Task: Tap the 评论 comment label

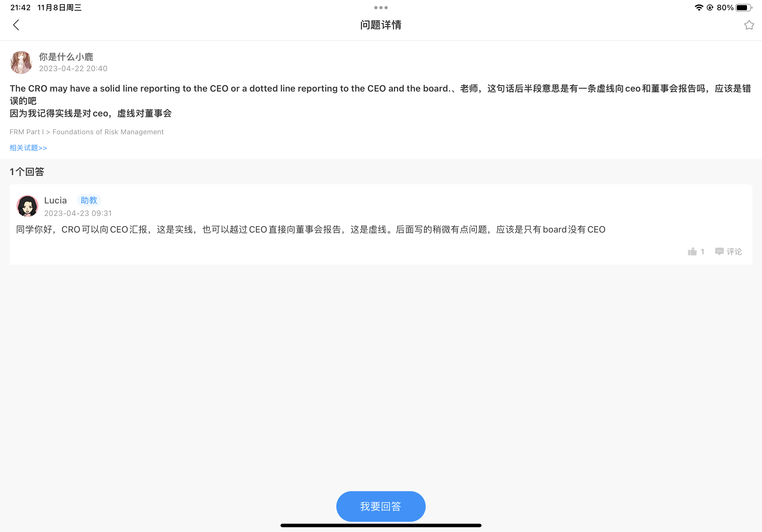Action: (x=734, y=251)
